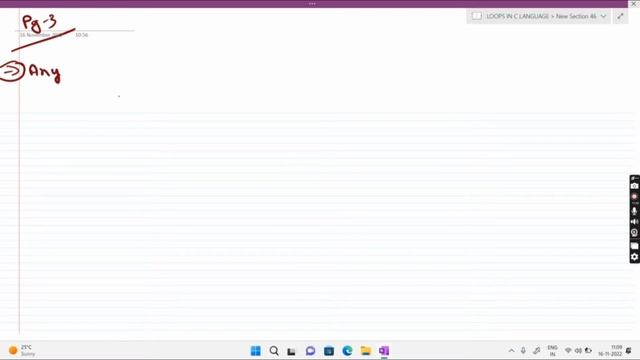Open taskbar Search
This screenshot has height=360, width=640.
[x=274, y=351]
